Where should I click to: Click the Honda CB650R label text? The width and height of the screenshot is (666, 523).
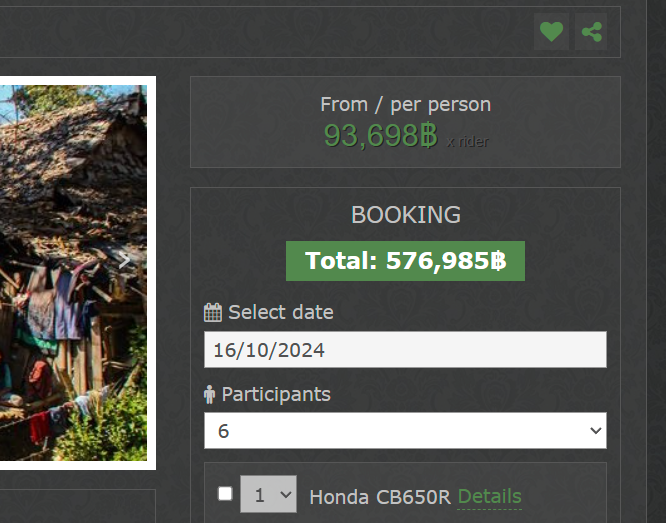point(380,497)
